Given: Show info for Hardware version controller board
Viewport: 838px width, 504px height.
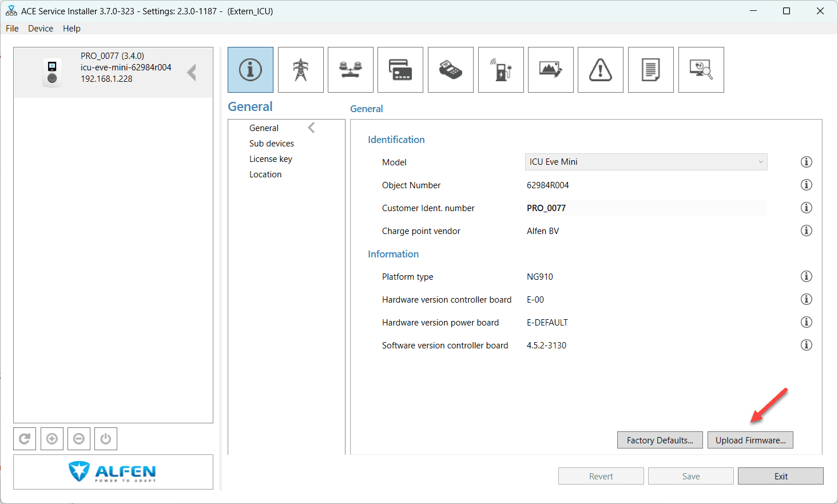Looking at the screenshot, I should point(807,299).
